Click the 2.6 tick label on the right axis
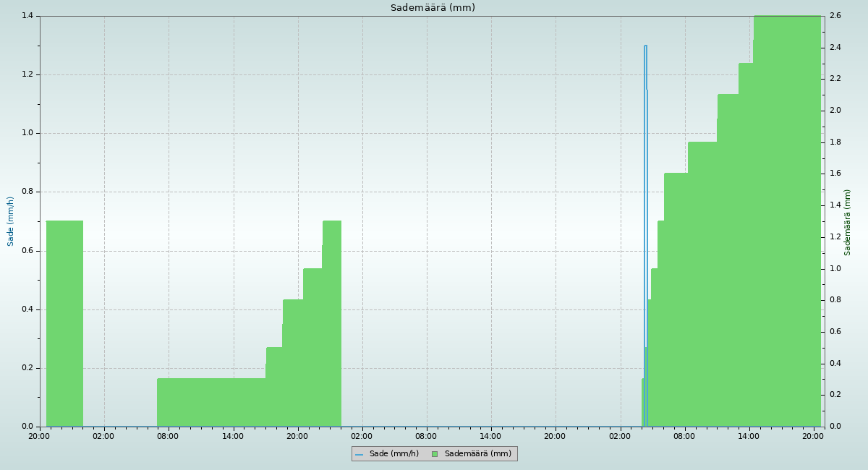This screenshot has width=868, height=470. (x=835, y=16)
